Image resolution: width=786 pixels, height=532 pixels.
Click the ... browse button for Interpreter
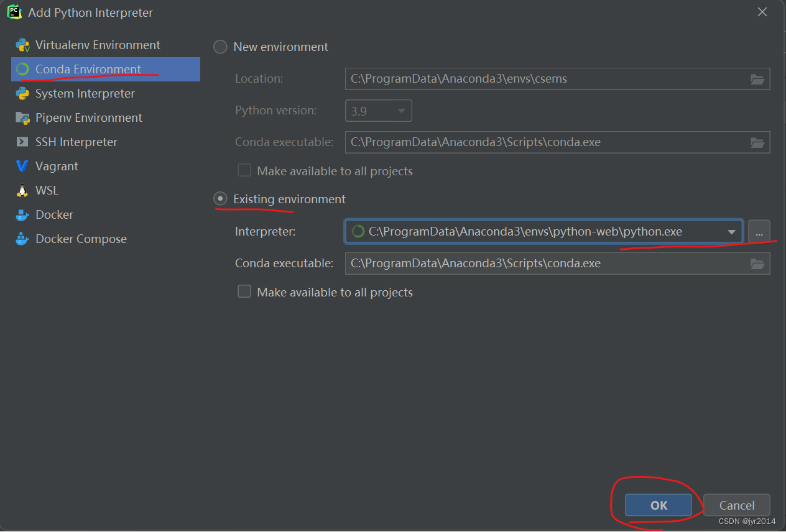tap(759, 232)
